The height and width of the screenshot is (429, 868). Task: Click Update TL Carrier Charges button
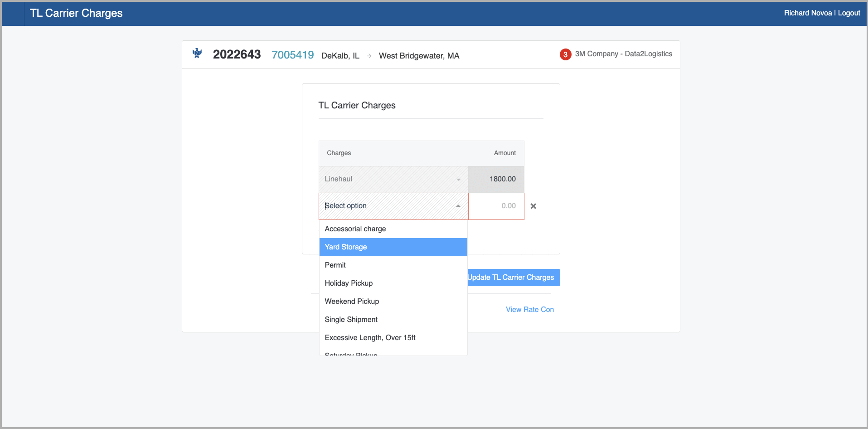[x=514, y=278]
